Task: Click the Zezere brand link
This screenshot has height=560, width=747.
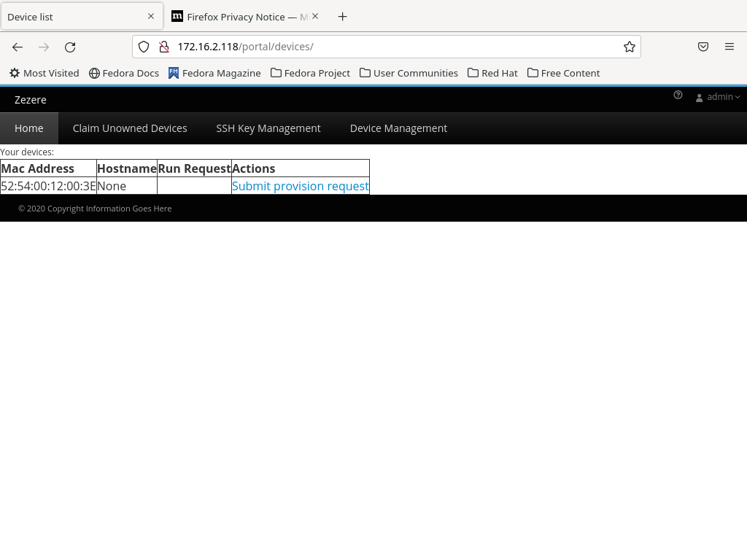Action: [x=31, y=100]
